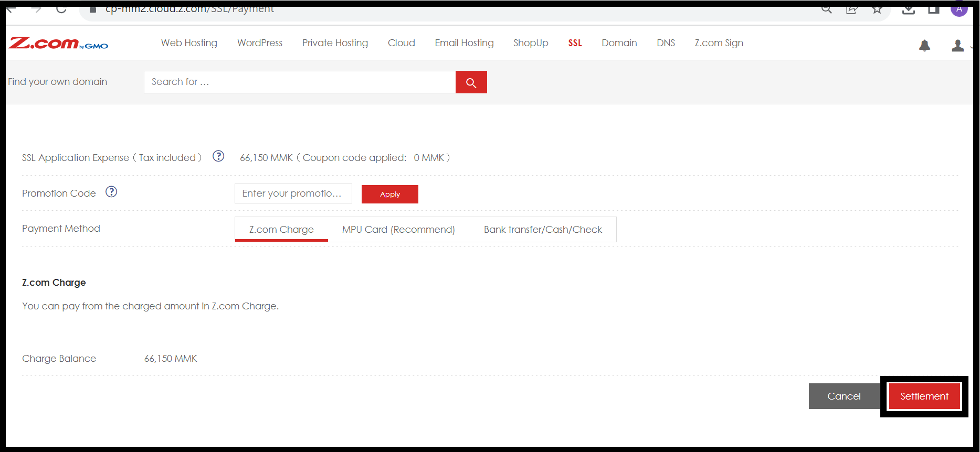
Task: Click the Z.com by GMO logo
Action: pos(58,44)
